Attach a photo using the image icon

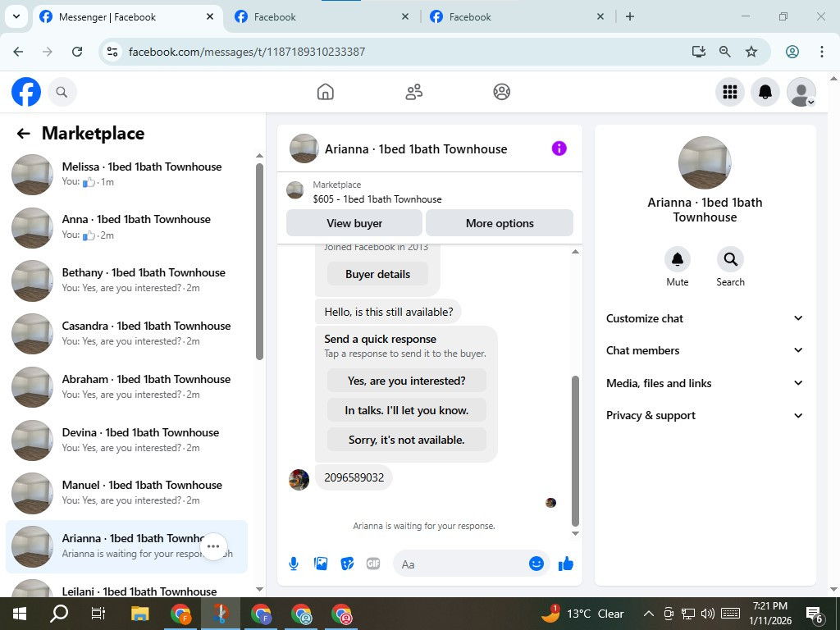click(321, 564)
